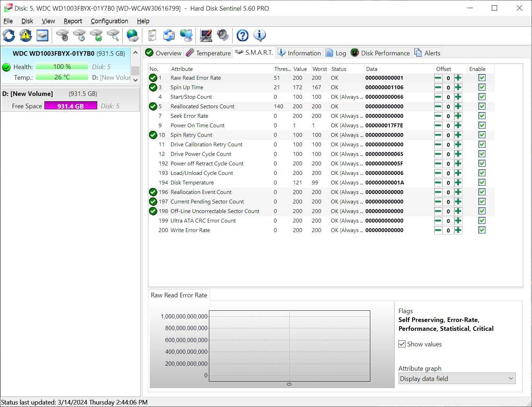Screen dimensions: 532x407
Task: Toggle Enable checkbox for Disk Temperature
Action: 482,183
